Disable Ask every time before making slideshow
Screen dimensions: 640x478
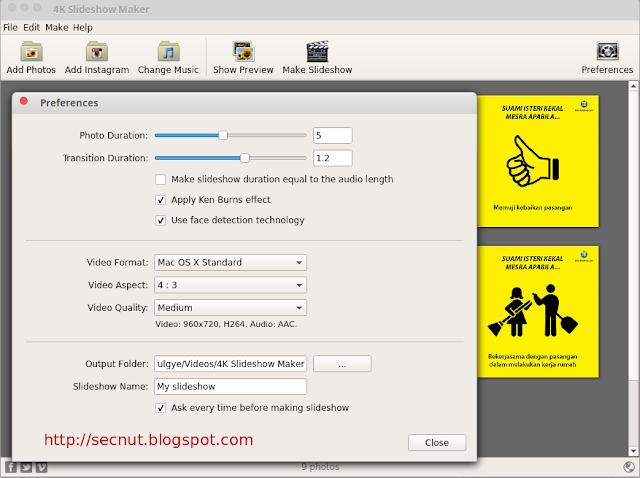point(160,408)
